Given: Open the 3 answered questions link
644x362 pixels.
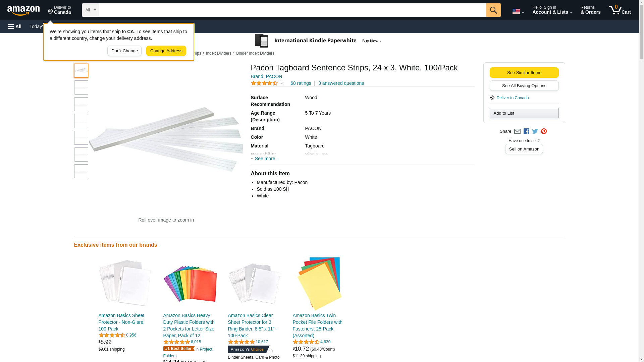Looking at the screenshot, I should 341,83.
